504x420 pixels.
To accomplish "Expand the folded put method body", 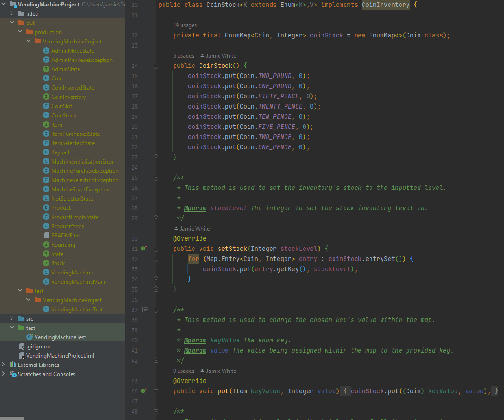I will (156, 391).
